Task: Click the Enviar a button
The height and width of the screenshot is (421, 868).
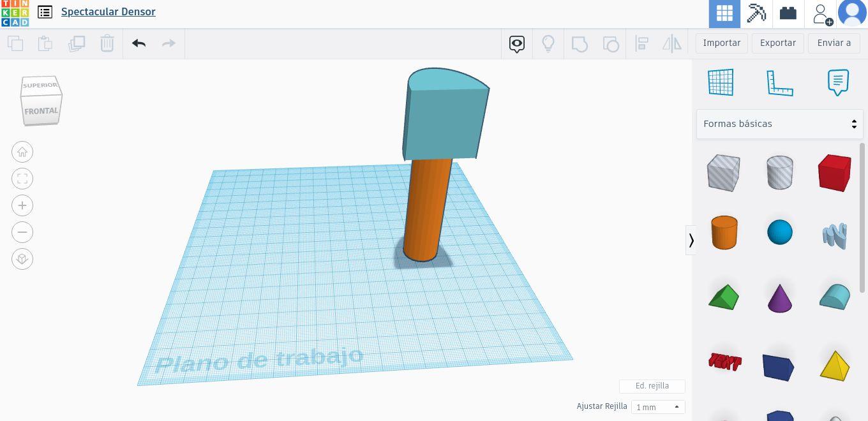Action: tap(834, 43)
